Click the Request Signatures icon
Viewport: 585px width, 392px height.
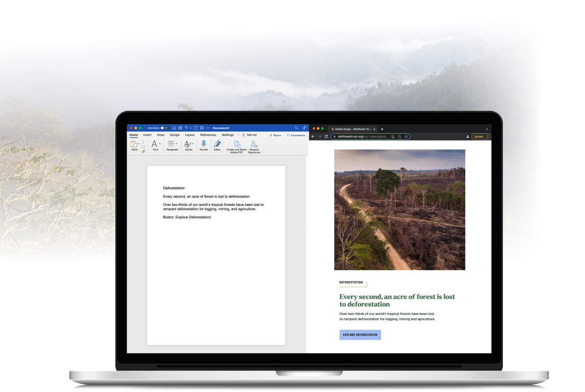point(254,144)
